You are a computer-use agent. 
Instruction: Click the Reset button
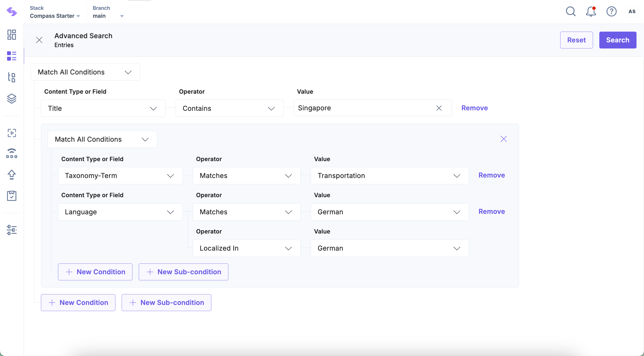point(576,40)
